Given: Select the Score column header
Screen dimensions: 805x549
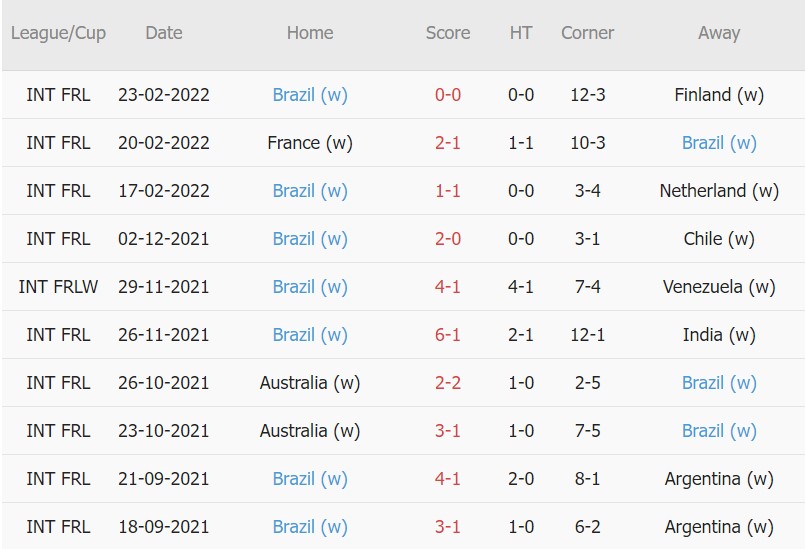Looking at the screenshot, I should [448, 33].
